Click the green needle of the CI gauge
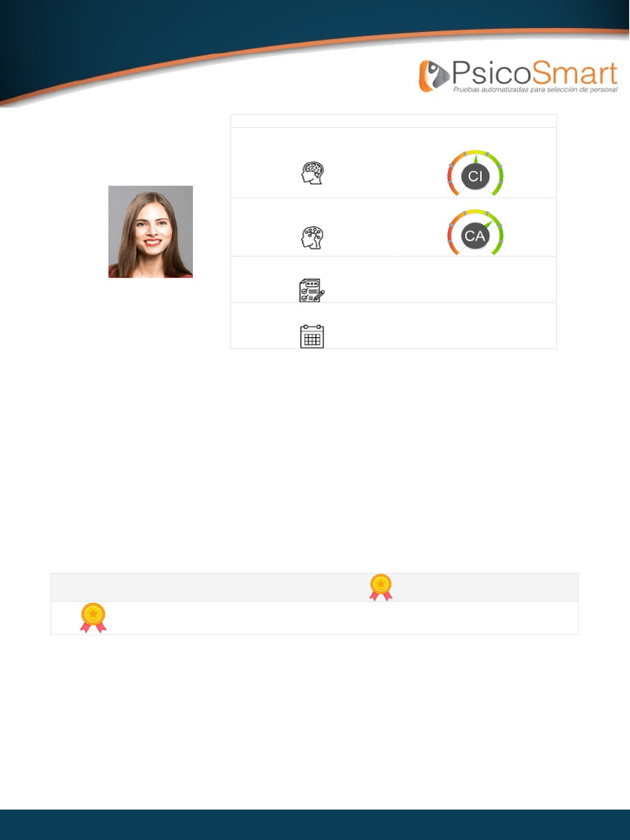This screenshot has height=840, width=630. (475, 159)
